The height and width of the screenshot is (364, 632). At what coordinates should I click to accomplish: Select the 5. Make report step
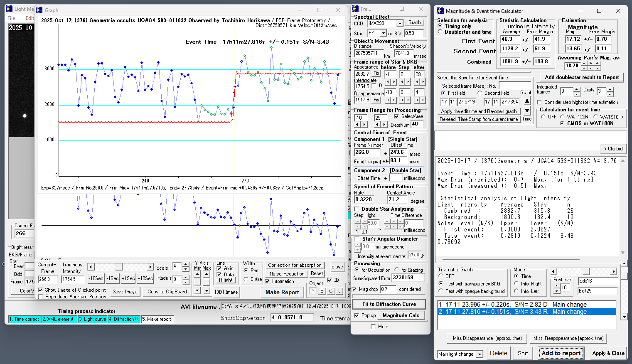point(156,319)
